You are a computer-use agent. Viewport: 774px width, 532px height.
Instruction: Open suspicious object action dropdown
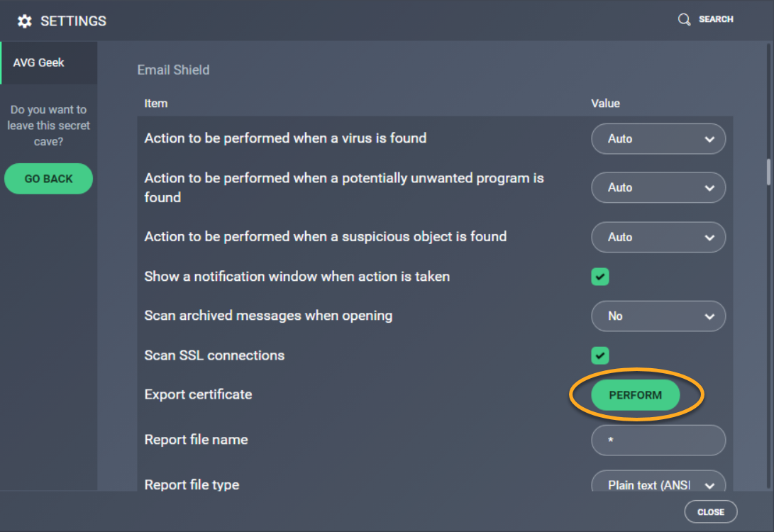(658, 237)
